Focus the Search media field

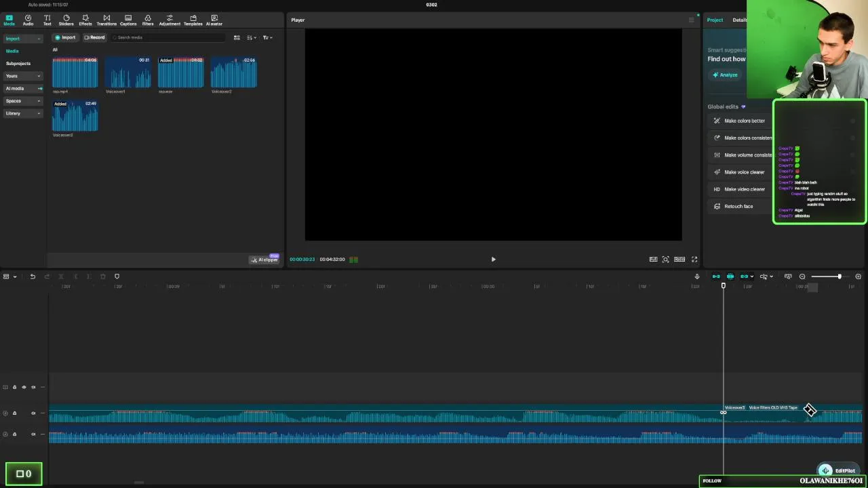(167, 37)
